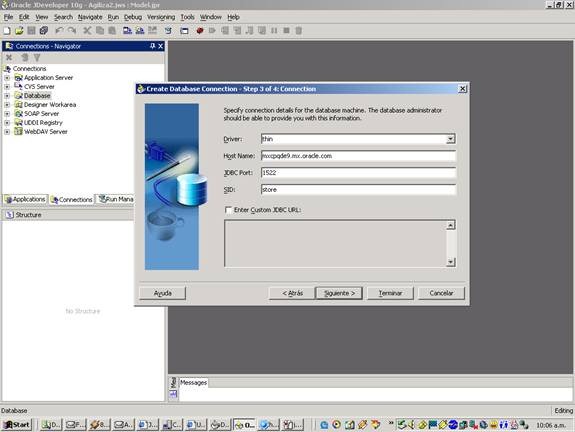Click the garbage collection trash icon
This screenshot has width=575, height=432.
[299, 31]
